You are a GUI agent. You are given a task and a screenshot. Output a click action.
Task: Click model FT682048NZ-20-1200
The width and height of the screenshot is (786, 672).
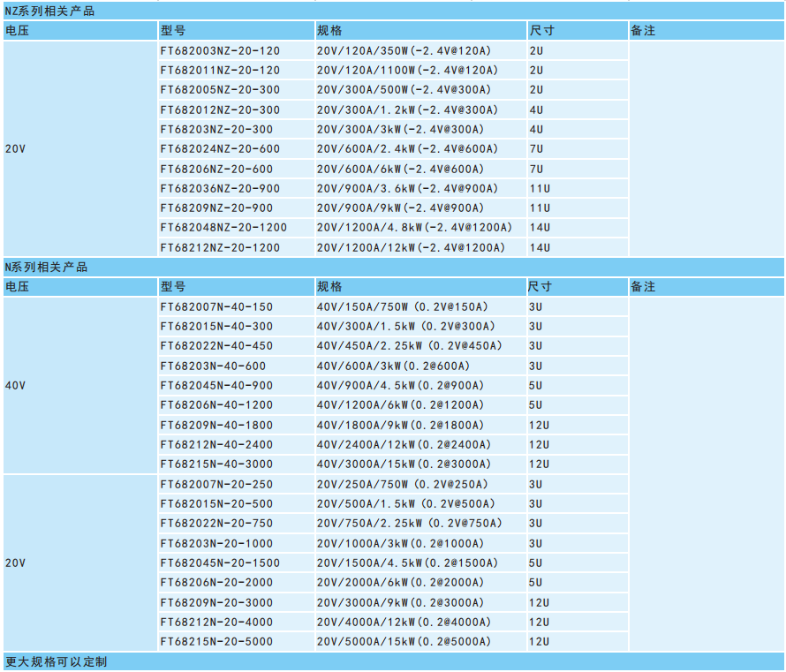[x=223, y=228]
